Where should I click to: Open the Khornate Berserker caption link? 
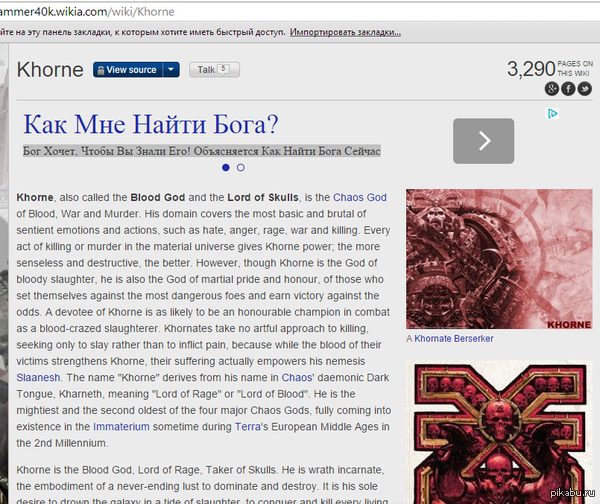tap(454, 339)
